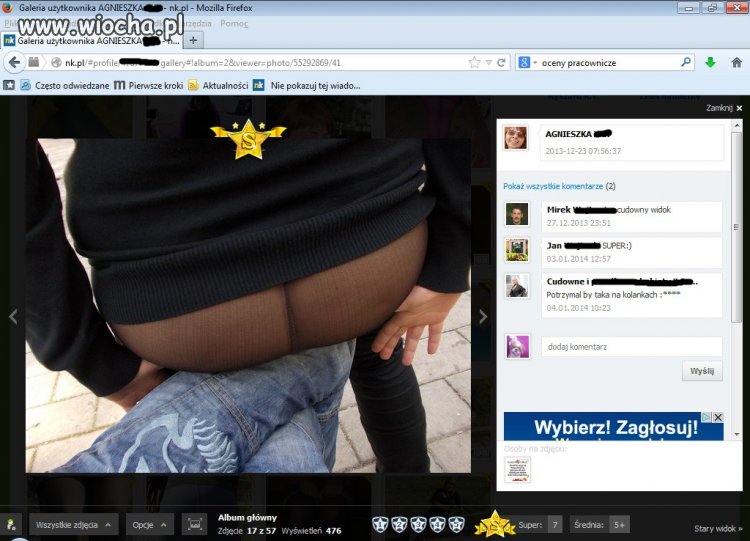Click the comment author avatar for Cudowne comment

[x=517, y=286]
